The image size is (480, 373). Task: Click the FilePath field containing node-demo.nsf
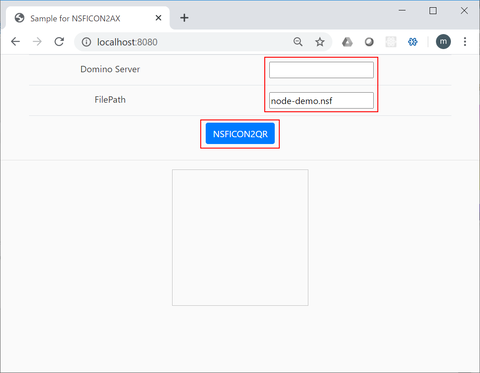(x=321, y=100)
